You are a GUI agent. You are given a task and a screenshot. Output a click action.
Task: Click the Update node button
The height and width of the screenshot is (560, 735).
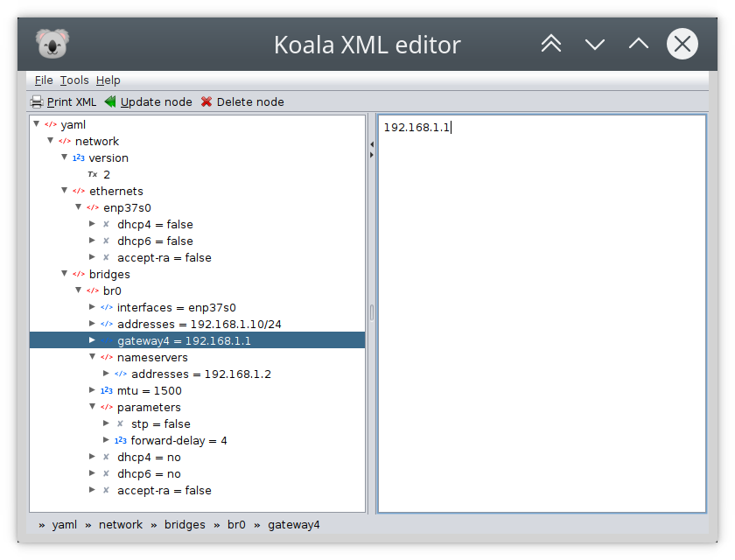tap(148, 101)
